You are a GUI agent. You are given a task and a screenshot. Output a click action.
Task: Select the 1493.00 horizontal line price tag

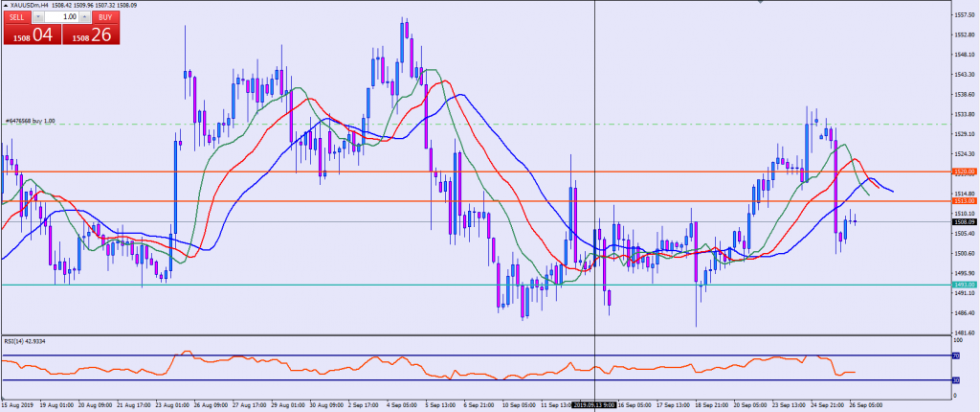(x=963, y=285)
